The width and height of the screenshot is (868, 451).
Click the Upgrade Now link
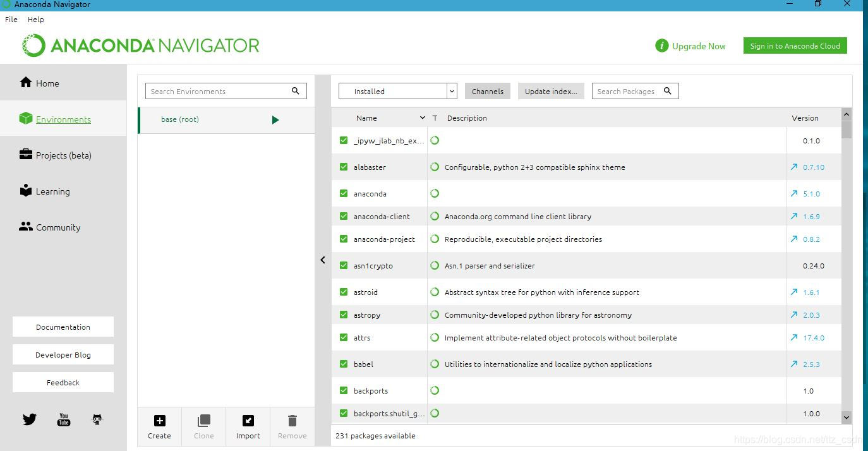pyautogui.click(x=699, y=46)
